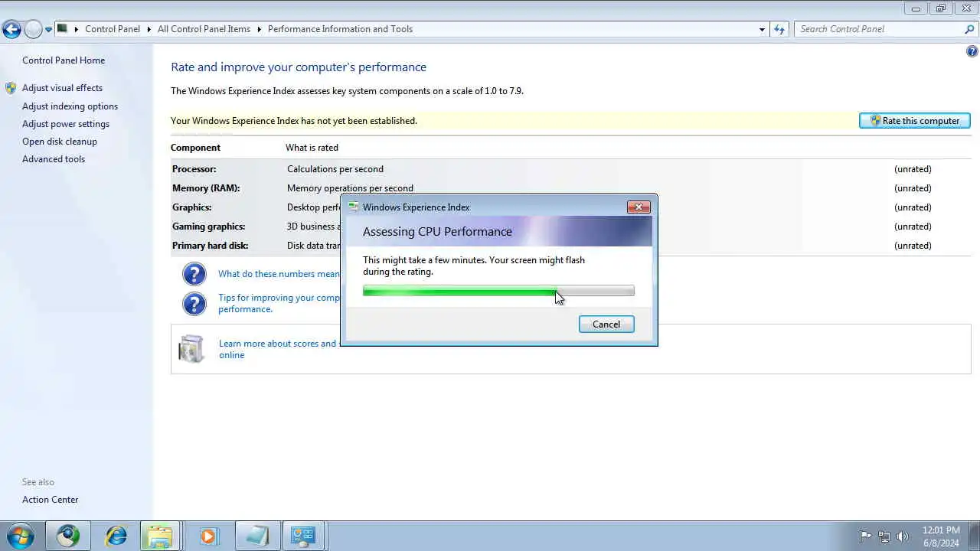Minimize the Control Panel window
The image size is (980, 551).
(x=916, y=8)
